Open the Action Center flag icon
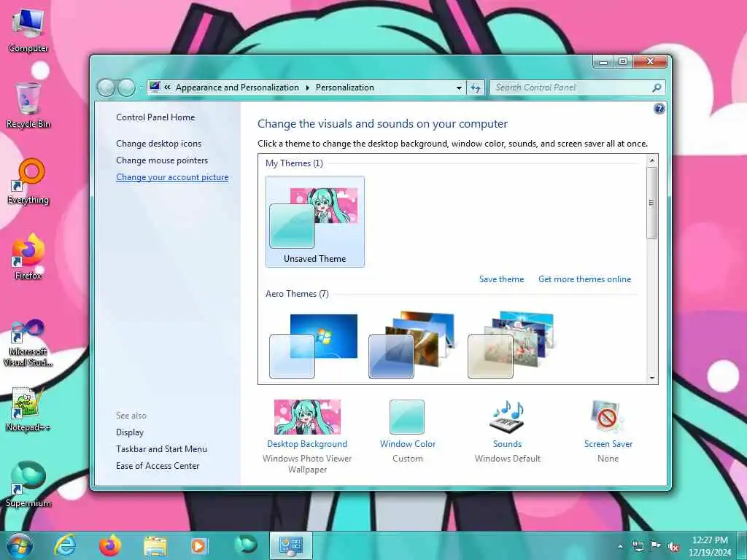The image size is (747, 560). click(x=656, y=546)
